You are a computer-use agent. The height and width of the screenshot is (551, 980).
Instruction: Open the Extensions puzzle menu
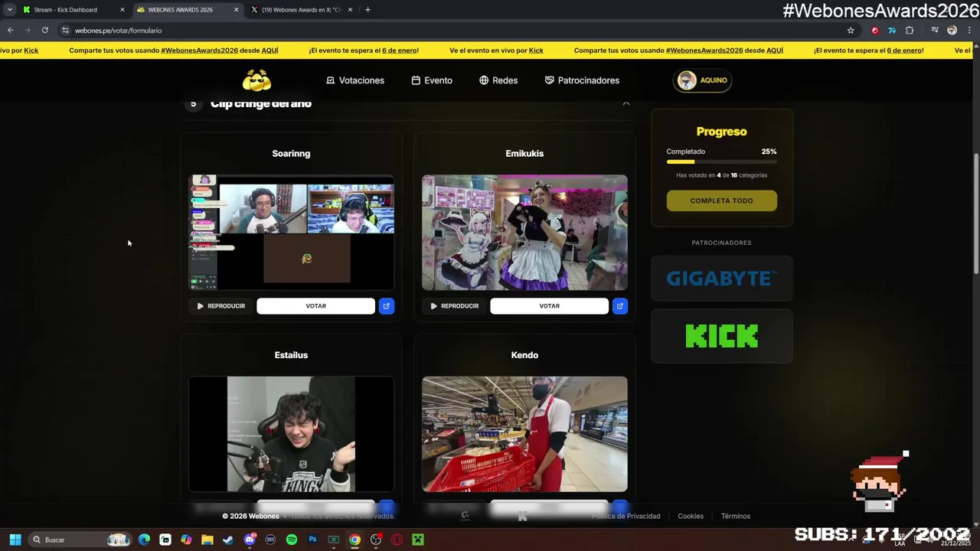tap(910, 30)
